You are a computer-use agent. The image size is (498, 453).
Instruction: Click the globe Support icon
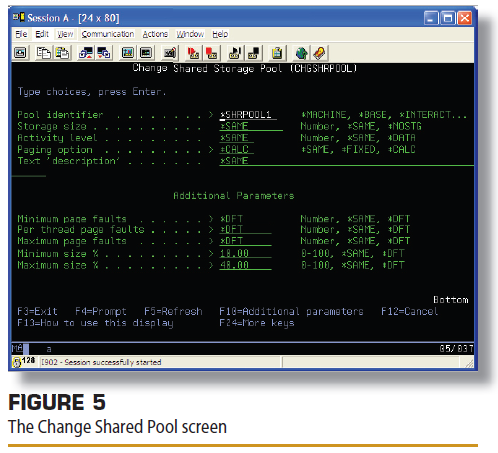301,53
